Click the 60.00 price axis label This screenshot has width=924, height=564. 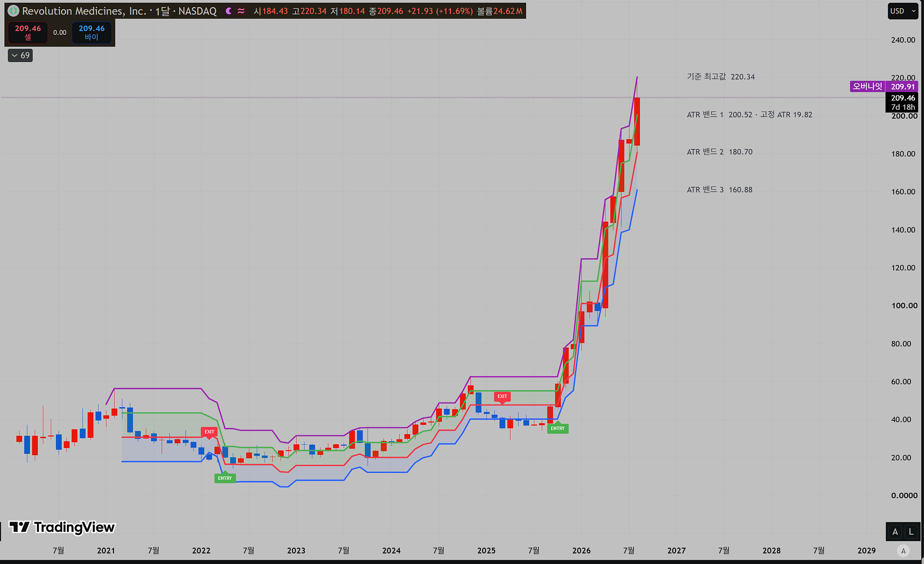[901, 382]
